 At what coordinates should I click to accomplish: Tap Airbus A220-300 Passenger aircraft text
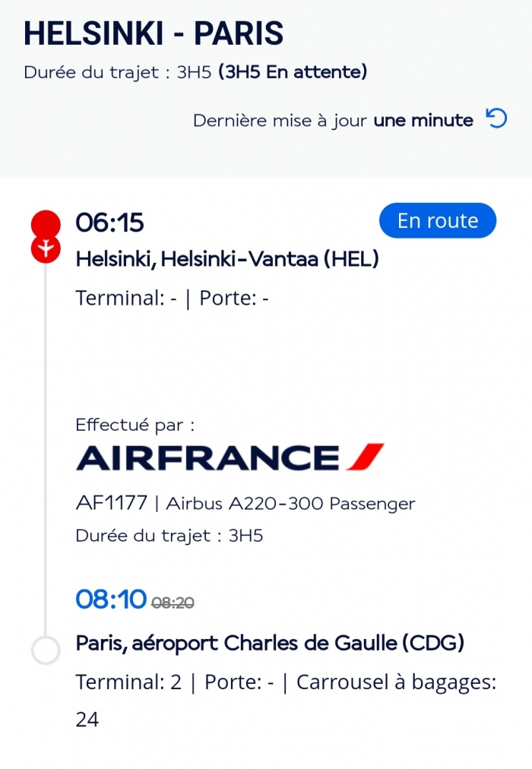tap(290, 504)
